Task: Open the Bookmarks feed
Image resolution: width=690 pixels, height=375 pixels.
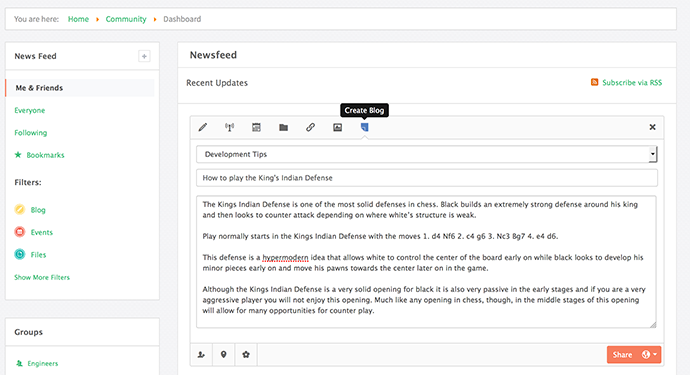Action: (45, 155)
